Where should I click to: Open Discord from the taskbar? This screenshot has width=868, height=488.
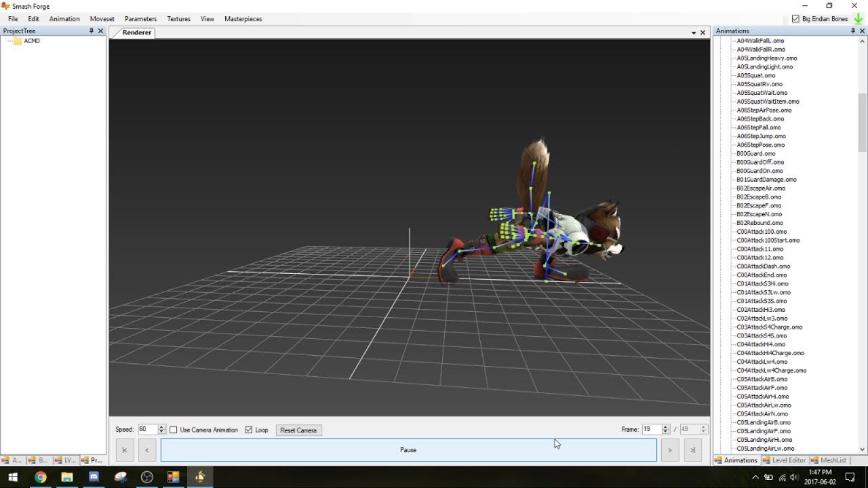94,477
